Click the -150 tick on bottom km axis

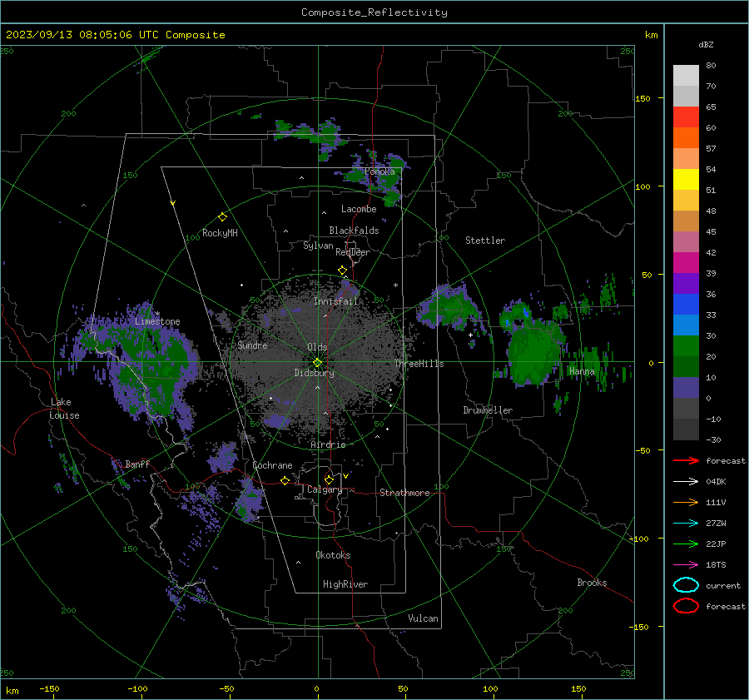click(x=49, y=688)
